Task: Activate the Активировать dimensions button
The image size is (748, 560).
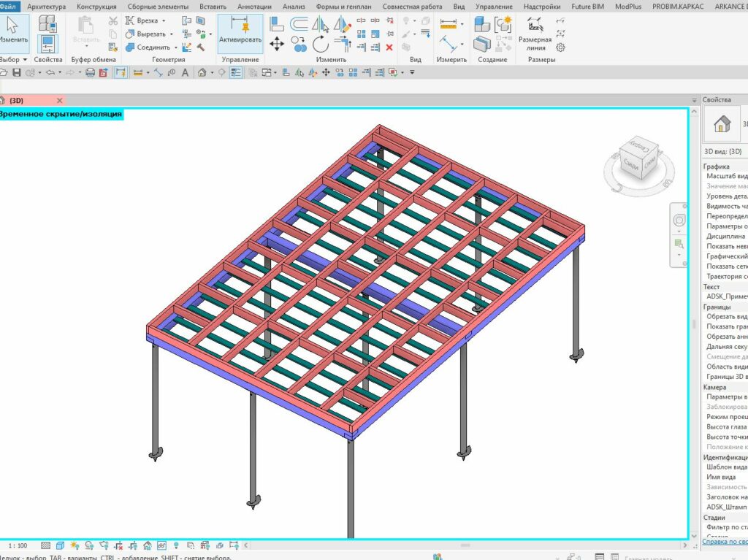Action: pyautogui.click(x=240, y=34)
